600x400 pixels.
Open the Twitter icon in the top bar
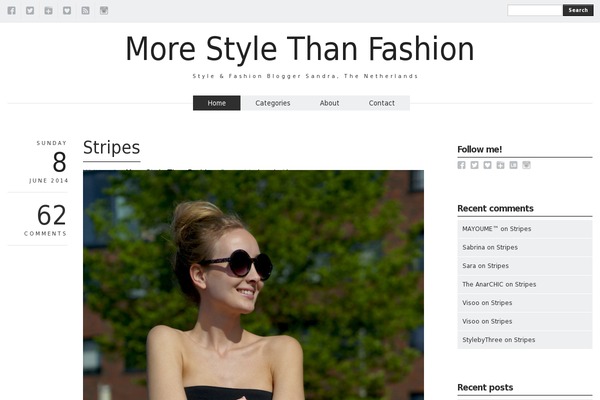pyautogui.click(x=30, y=10)
